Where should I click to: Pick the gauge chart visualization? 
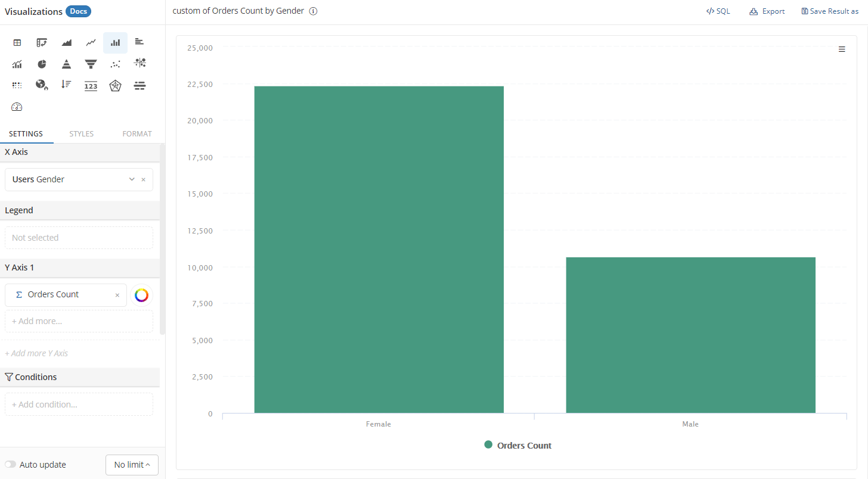click(17, 107)
